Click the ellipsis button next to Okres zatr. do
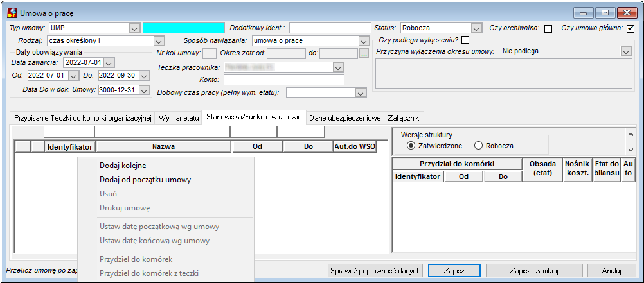 click(x=364, y=54)
